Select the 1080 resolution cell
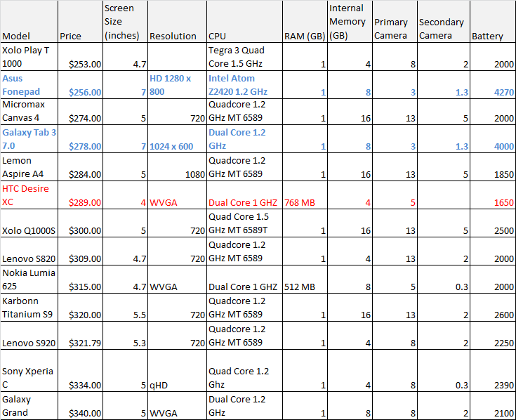The image size is (516, 420). point(177,167)
